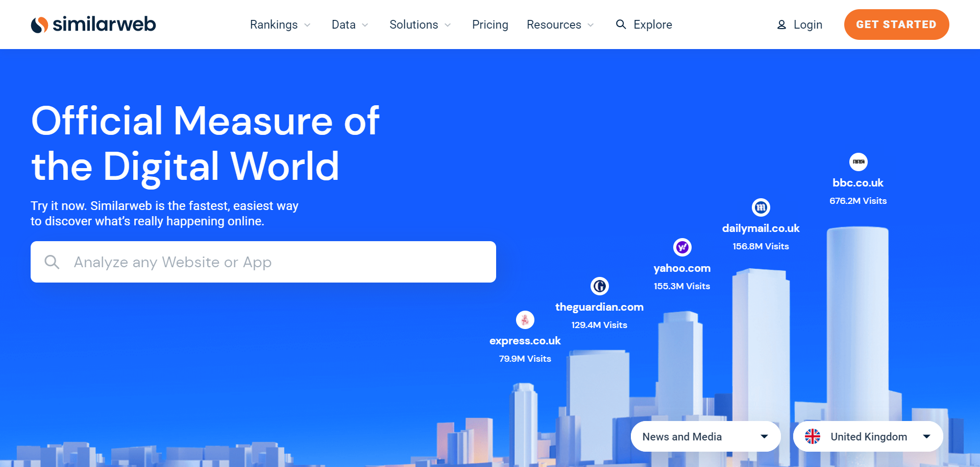Screen dimensions: 980x467
Task: Expand the Rankings menu chevron
Action: coord(307,25)
